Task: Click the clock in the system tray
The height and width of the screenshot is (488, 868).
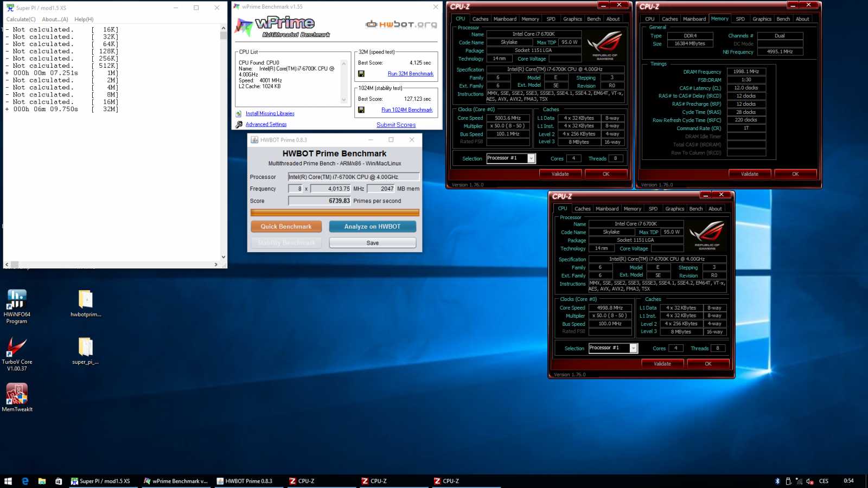Action: pyautogui.click(x=848, y=481)
